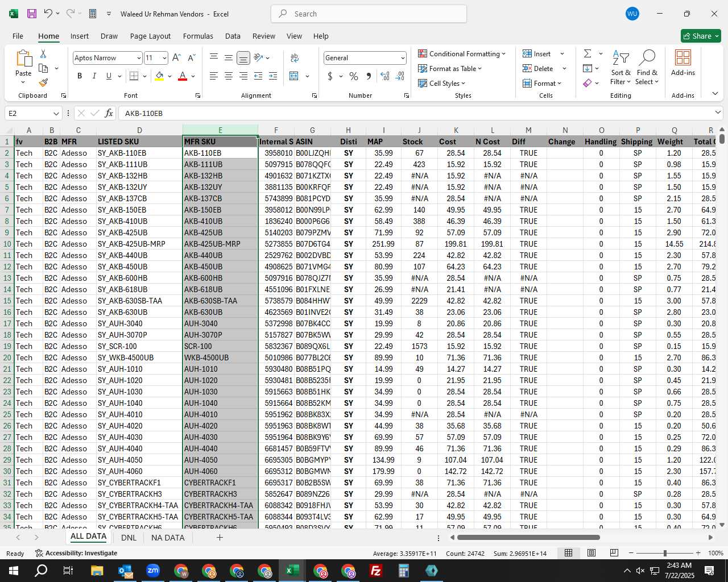
Task: Toggle Center horizontal alignment
Action: click(x=229, y=76)
